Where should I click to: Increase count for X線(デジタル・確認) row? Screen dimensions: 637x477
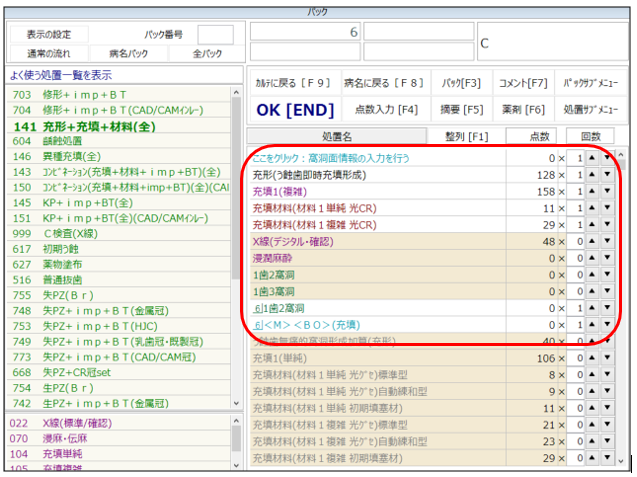coord(591,241)
